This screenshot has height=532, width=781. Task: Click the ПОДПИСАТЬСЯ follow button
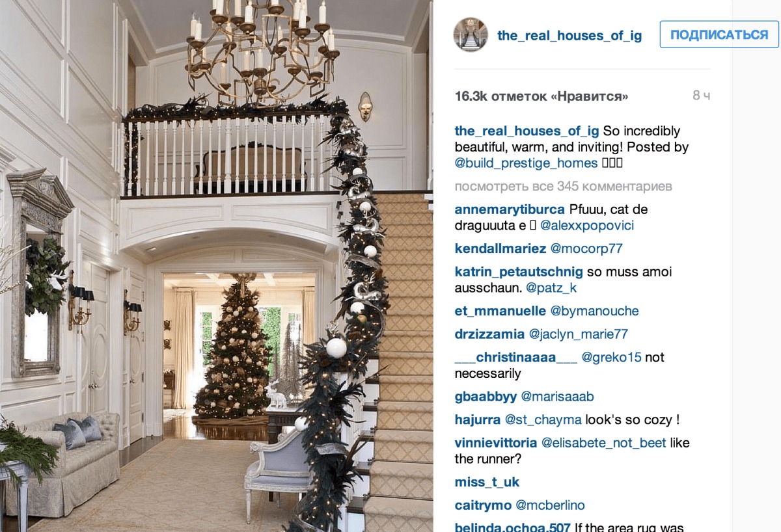click(x=719, y=34)
